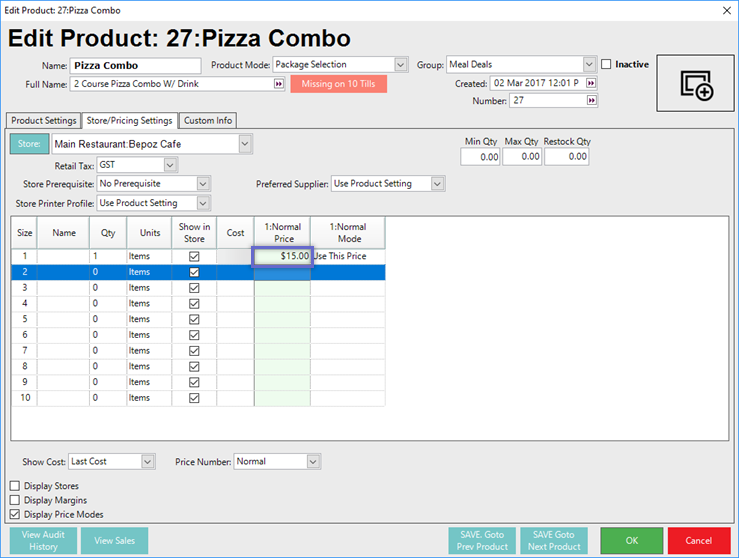Select the $15.00 Normal Price cell

[x=282, y=256]
